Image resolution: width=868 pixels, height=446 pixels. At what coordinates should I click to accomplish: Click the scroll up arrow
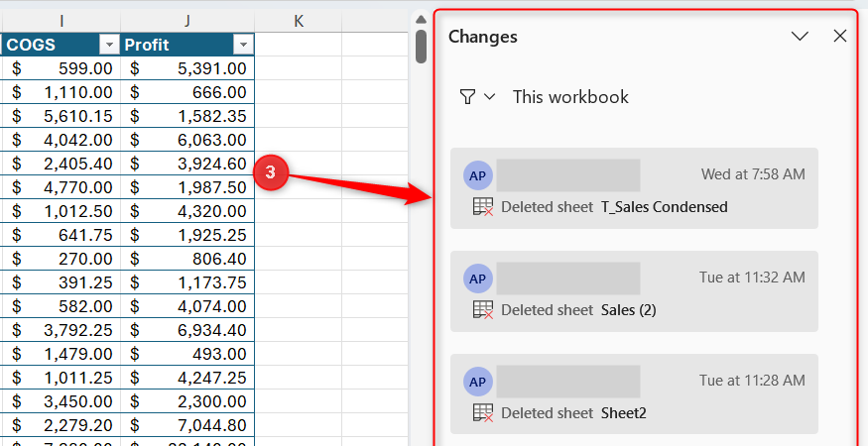point(421,20)
